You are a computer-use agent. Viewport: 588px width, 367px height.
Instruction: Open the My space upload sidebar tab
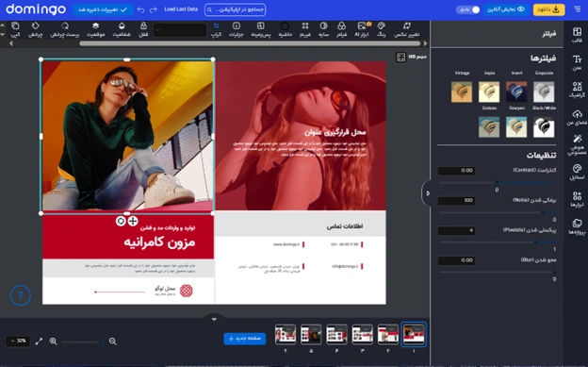point(577,117)
